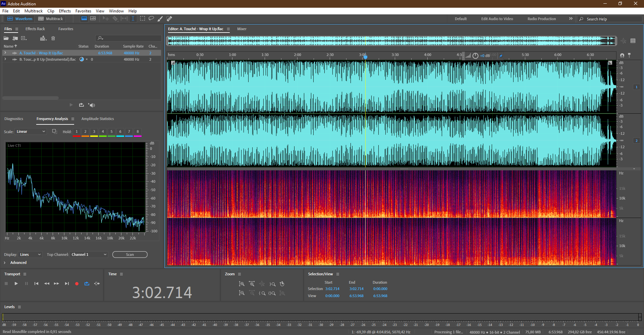The width and height of the screenshot is (644, 335).
Task: Click the Files panel horizontal scrollbar
Action: (31, 98)
